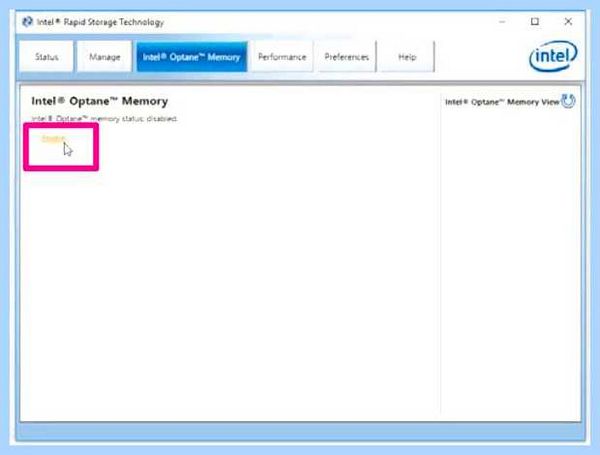
Task: Open the Help tab
Action: tap(407, 57)
